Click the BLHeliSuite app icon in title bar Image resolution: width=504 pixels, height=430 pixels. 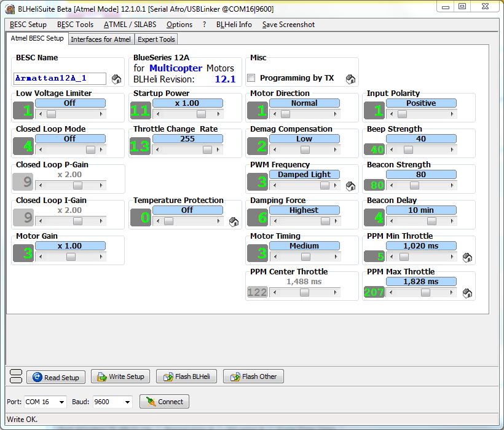pos(10,9)
